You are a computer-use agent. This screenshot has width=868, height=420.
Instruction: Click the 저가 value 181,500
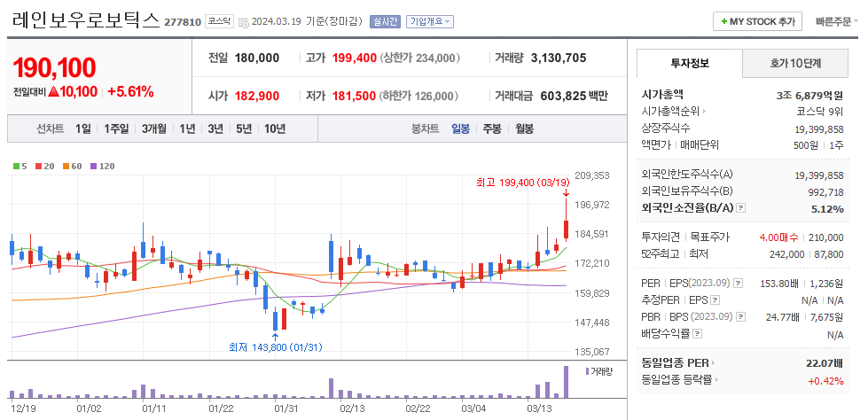(x=355, y=96)
